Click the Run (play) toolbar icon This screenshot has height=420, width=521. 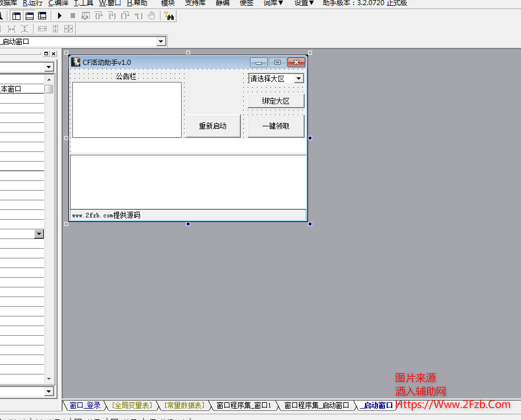[x=59, y=16]
